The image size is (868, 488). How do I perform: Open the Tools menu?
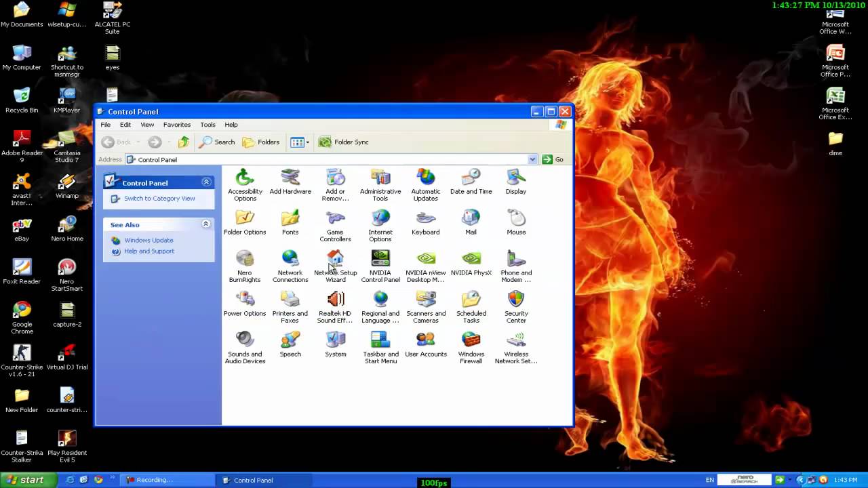coord(208,125)
